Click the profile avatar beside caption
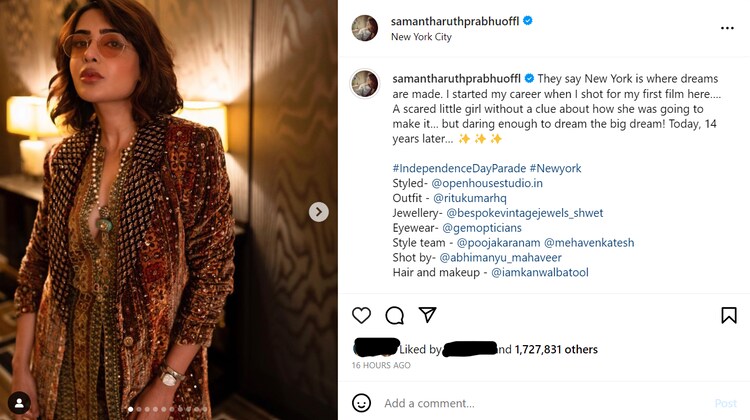The width and height of the screenshot is (750, 420). point(364,84)
